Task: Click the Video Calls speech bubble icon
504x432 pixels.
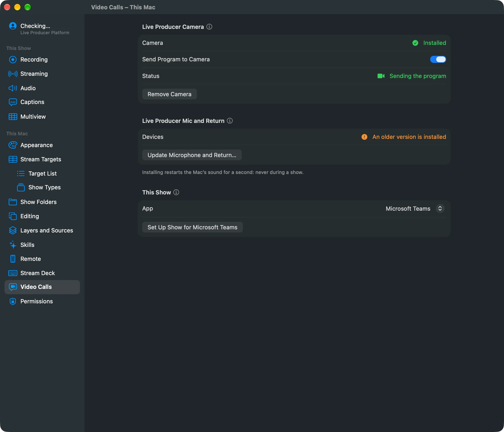Action: tap(13, 287)
